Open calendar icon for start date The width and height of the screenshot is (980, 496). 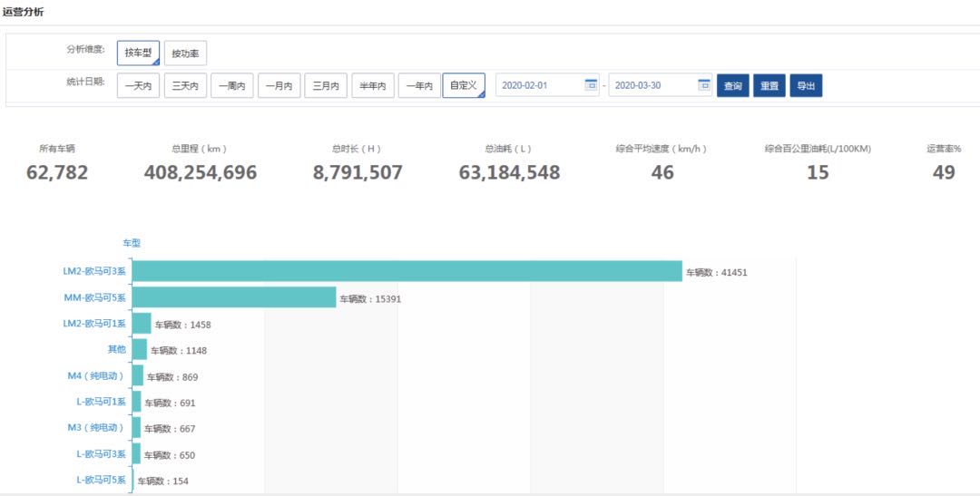591,85
